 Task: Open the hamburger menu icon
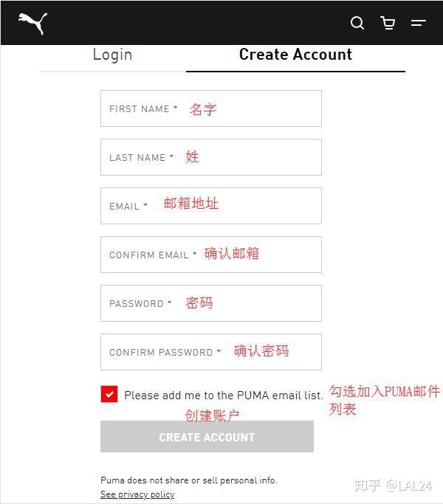pyautogui.click(x=418, y=23)
